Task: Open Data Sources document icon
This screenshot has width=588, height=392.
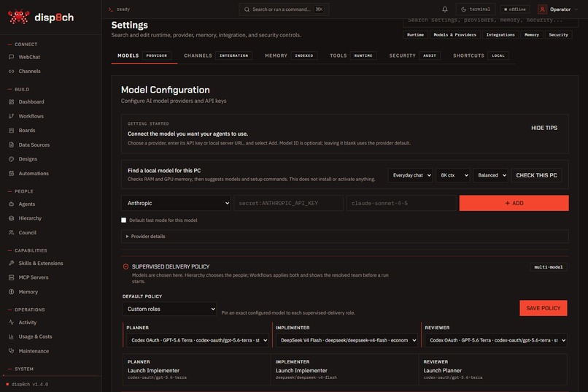Action: (x=11, y=145)
